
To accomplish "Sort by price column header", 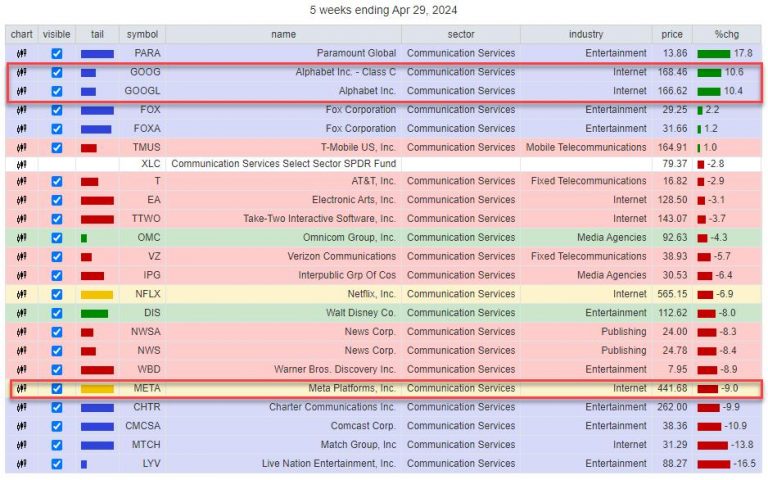I will pyautogui.click(x=672, y=34).
